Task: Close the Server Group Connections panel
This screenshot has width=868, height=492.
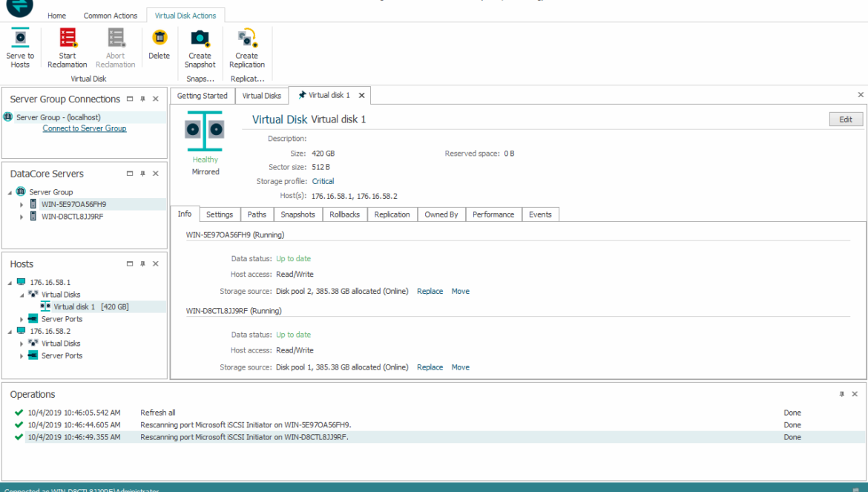Action: click(156, 99)
